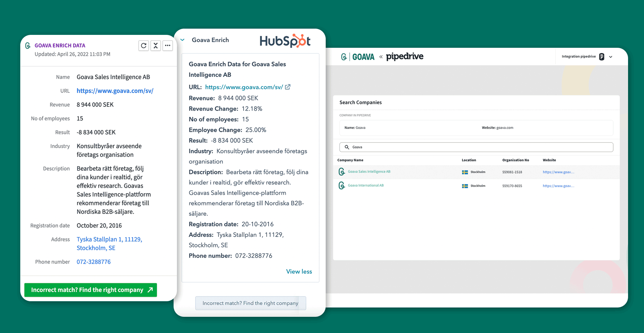Screen dimensions: 644x333
Task: Click Goava logo icon in Goava Sales Intelligence row
Action: (341, 172)
